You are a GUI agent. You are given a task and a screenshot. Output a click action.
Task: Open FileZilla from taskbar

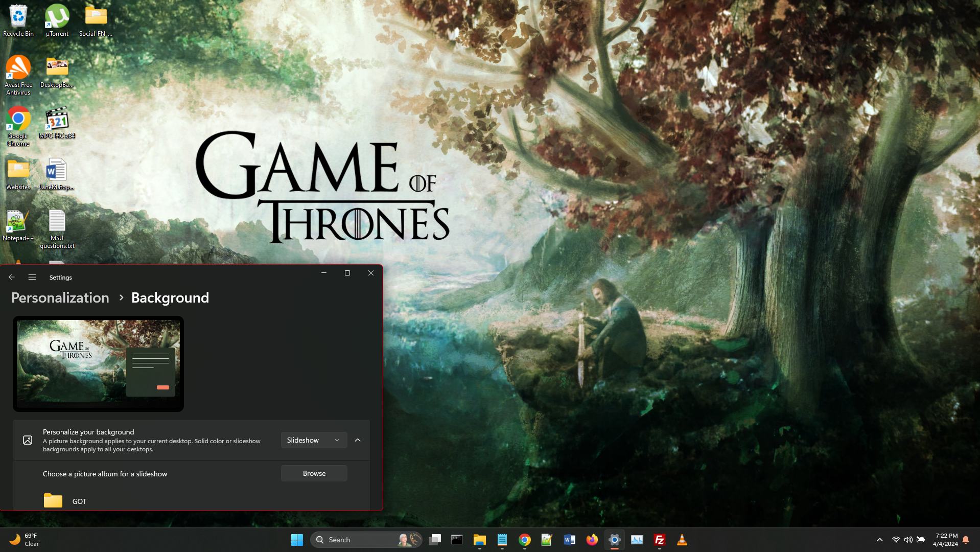[x=660, y=540]
